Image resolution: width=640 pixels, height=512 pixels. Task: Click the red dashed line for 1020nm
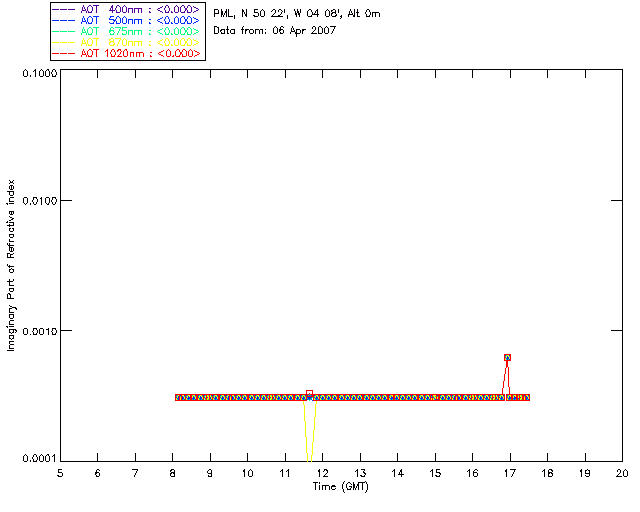tap(64, 53)
